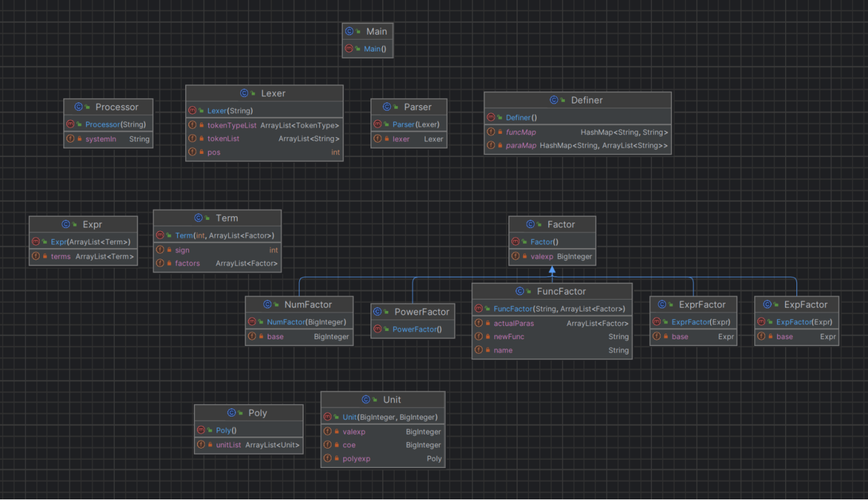Click the sign field in Term

point(217,250)
